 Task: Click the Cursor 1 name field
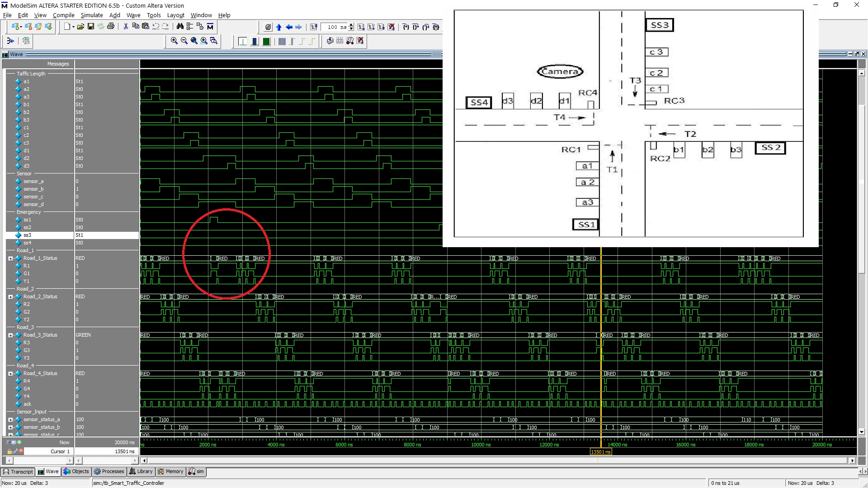[x=49, y=451]
